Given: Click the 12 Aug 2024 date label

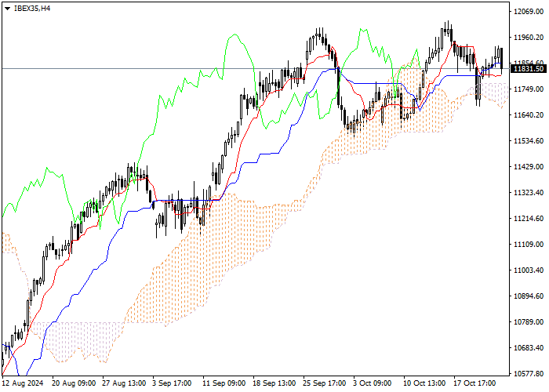Looking at the screenshot, I should point(23,383).
